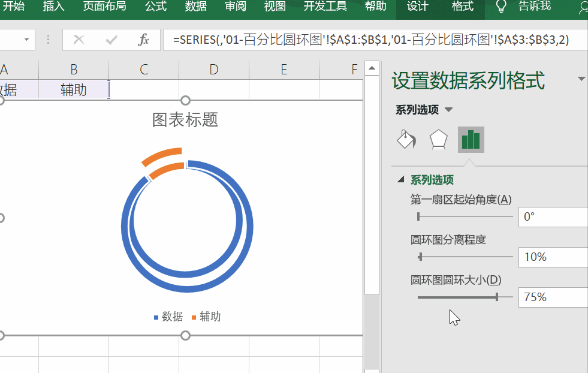Select column E header
This screenshot has width=588, height=373.
tap(284, 70)
